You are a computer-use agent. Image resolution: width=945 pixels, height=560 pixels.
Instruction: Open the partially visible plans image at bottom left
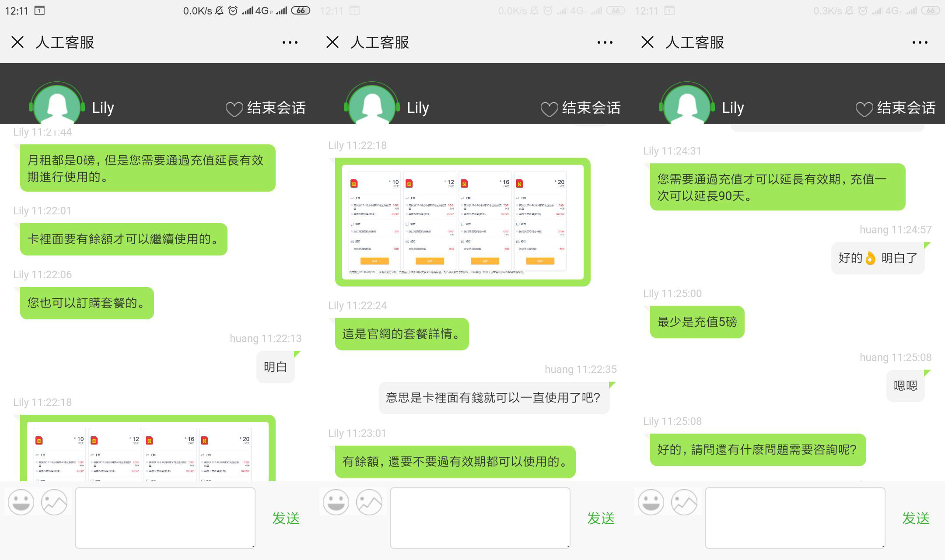147,451
